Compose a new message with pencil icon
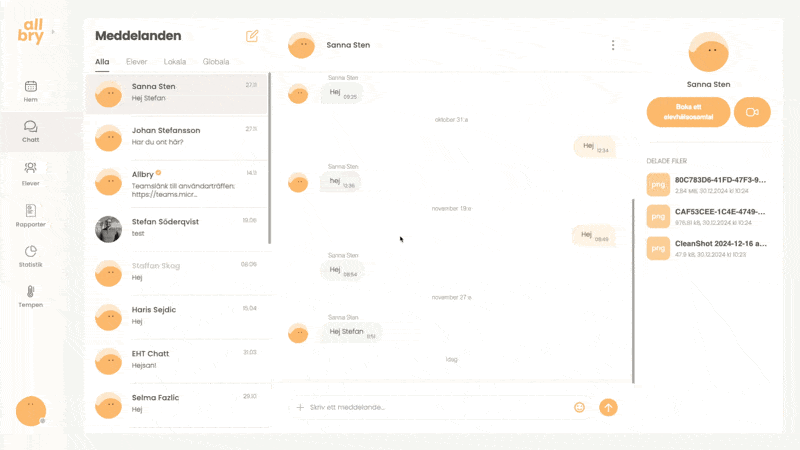The image size is (800, 450). click(252, 36)
